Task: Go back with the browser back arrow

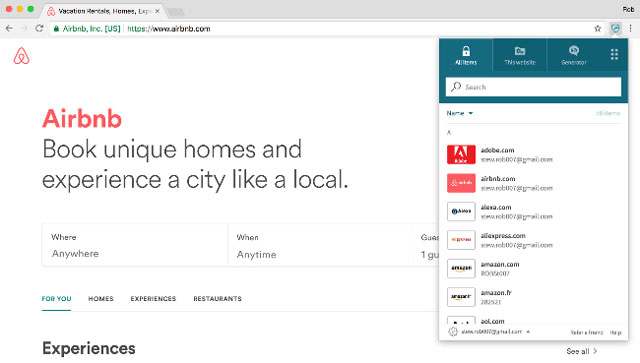Action: click(x=9, y=29)
